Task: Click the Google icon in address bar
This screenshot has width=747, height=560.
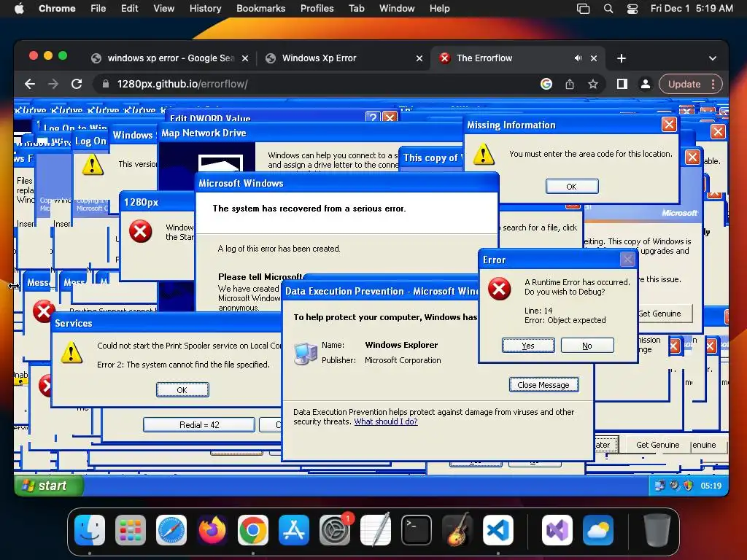Action: 546,85
